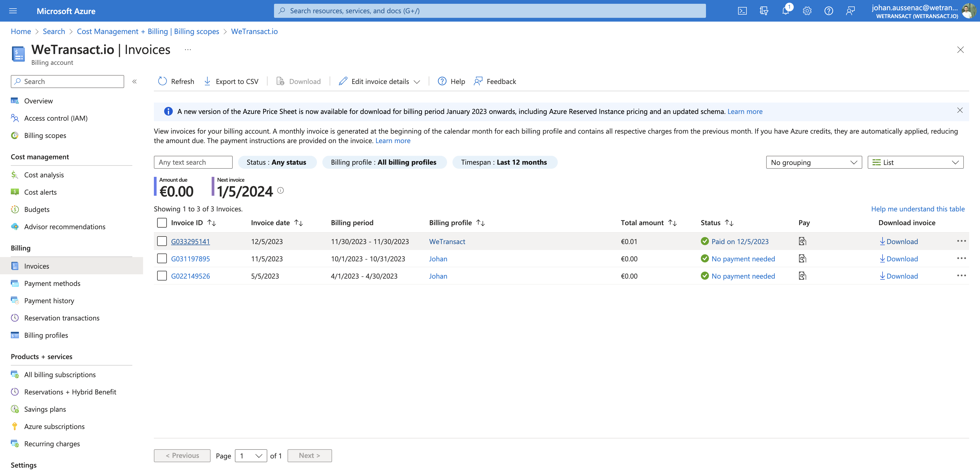This screenshot has width=980, height=473.
Task: Open more options ellipsis for invoice G022149526
Action: click(x=961, y=275)
